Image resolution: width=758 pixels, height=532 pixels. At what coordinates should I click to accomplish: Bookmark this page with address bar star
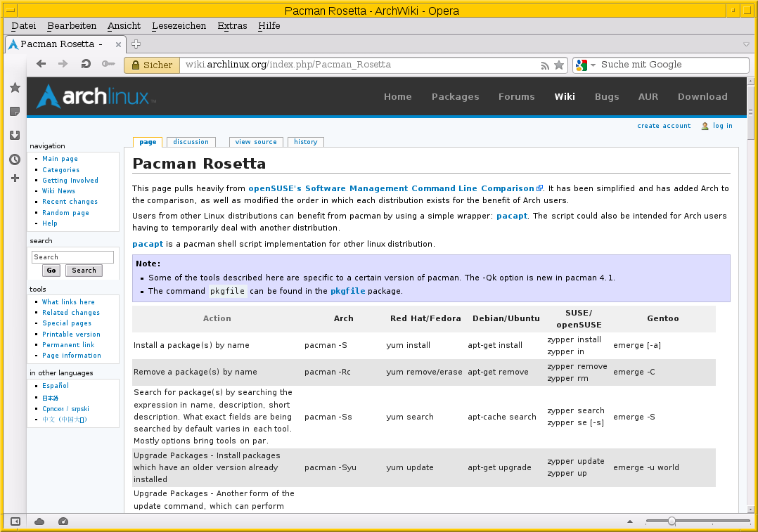click(x=559, y=65)
